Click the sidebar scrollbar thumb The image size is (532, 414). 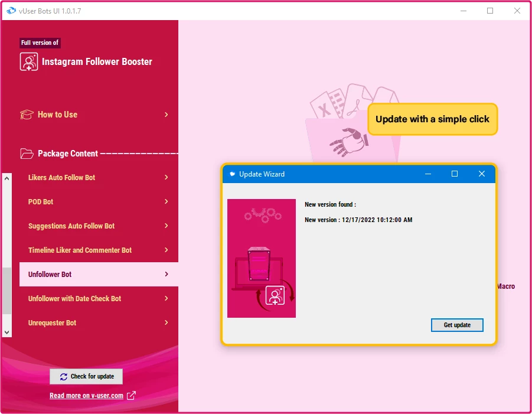click(x=6, y=291)
